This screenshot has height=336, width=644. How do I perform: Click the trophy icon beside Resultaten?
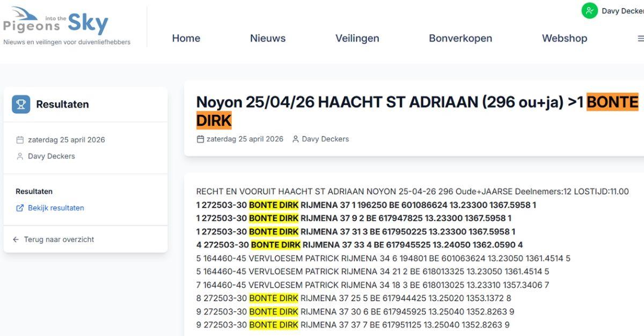(x=21, y=104)
